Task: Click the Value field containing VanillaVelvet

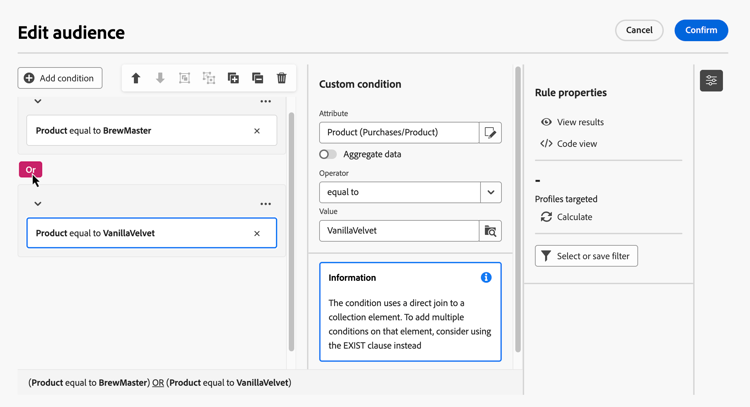Action: [399, 231]
